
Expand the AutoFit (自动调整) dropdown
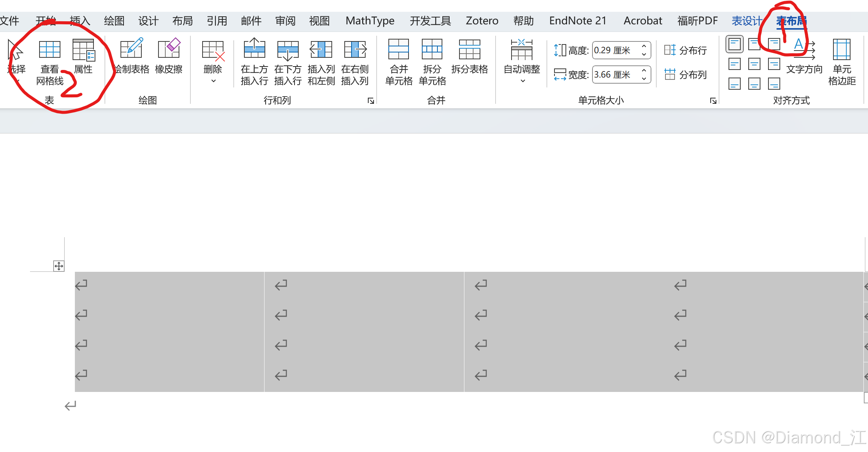(x=523, y=80)
